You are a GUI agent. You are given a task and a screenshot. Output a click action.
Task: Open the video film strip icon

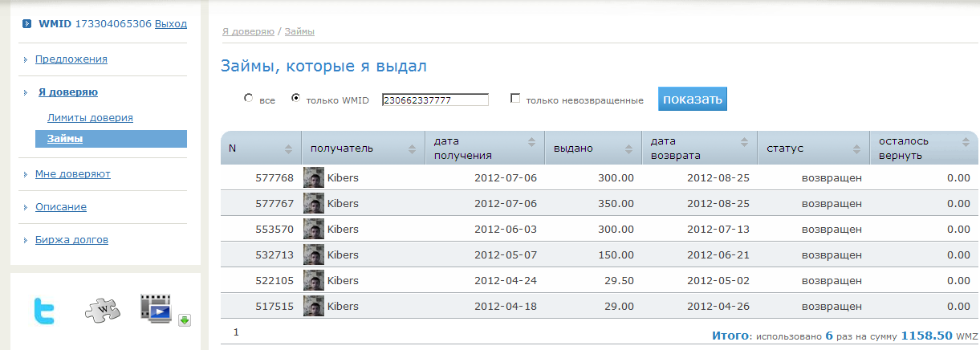(x=156, y=309)
